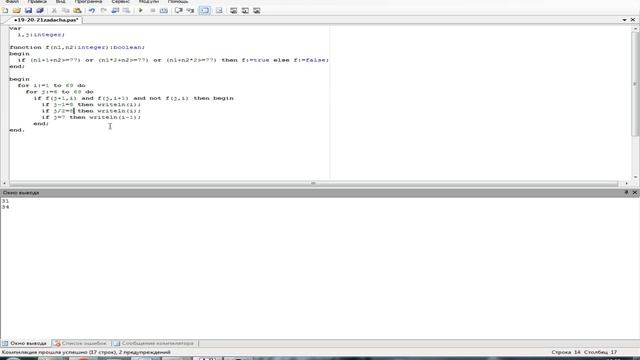
Task: Click the 'for i:=1 to 69 do' code line
Action: point(51,85)
